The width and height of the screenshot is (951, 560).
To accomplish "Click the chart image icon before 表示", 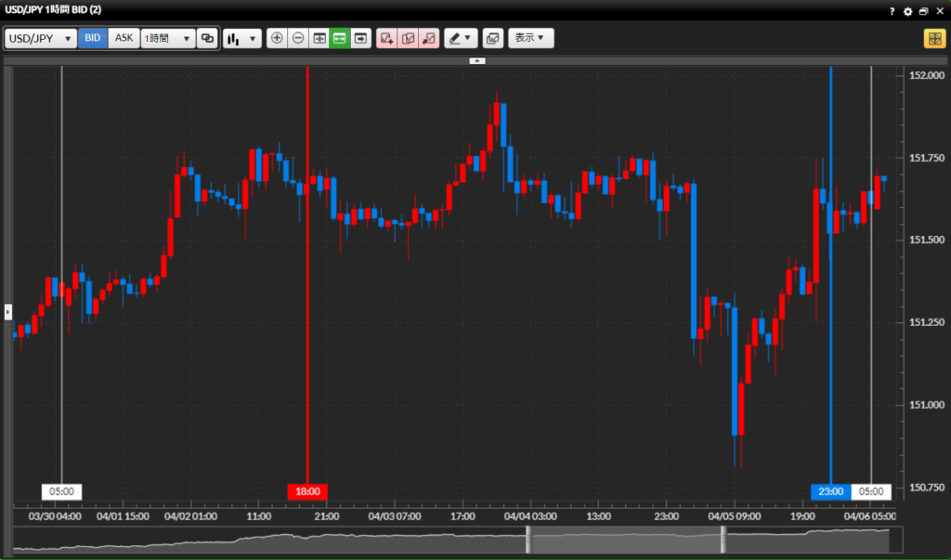I will [492, 39].
